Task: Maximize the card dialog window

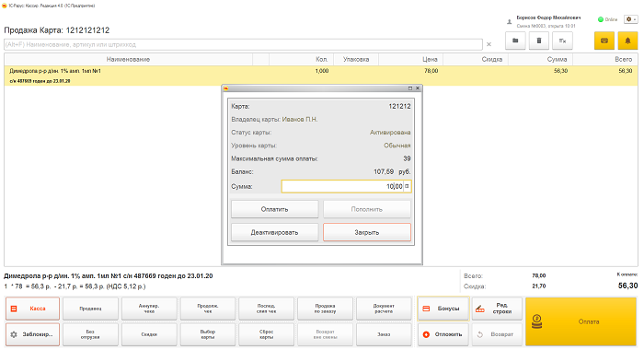Action: (410, 88)
